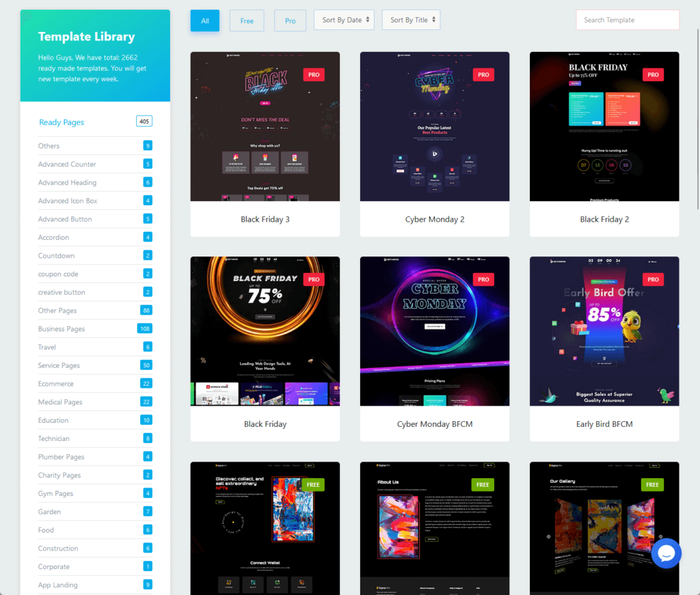
Task: Select the Food category
Action: tap(94, 531)
